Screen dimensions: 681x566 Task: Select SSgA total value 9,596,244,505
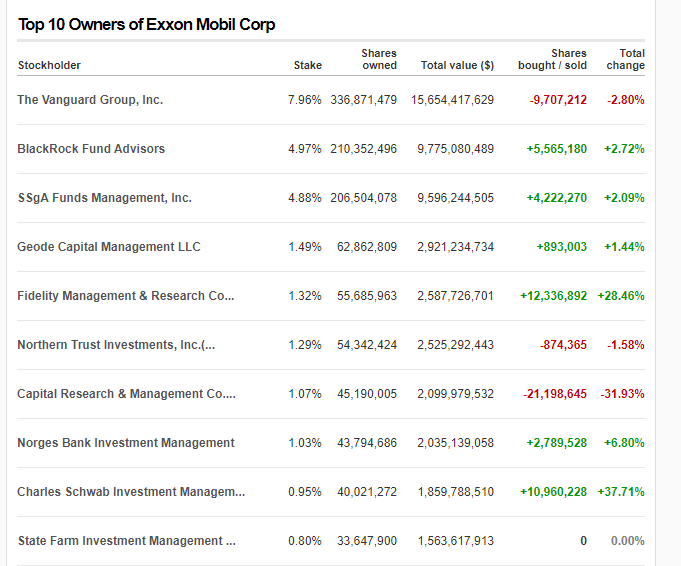click(456, 198)
